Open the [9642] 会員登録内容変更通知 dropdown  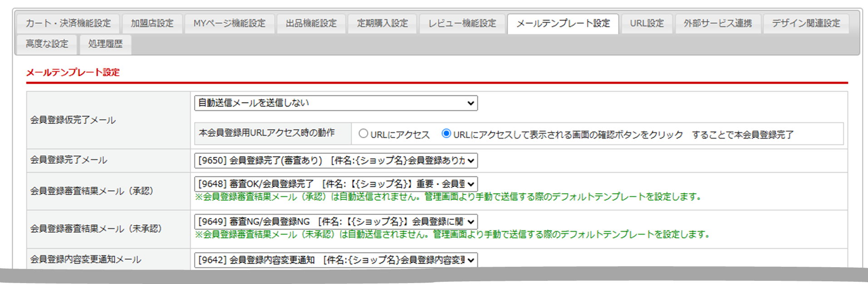tap(336, 260)
